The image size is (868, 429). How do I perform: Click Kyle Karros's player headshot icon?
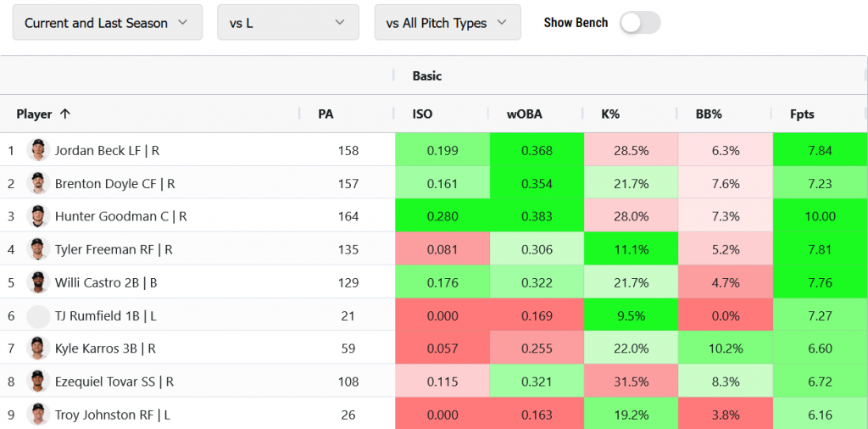coord(38,348)
